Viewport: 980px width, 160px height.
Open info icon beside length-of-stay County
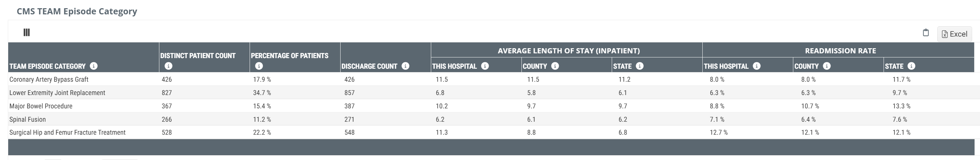[555, 66]
